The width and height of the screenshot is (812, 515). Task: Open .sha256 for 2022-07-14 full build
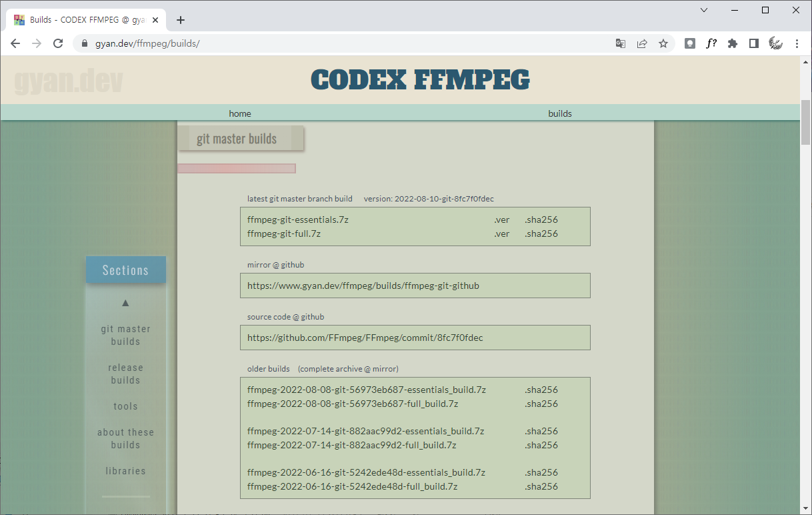point(541,445)
